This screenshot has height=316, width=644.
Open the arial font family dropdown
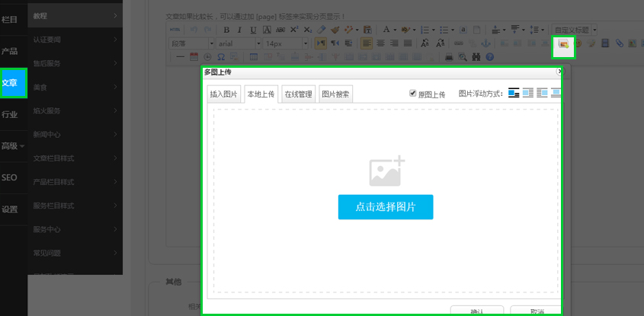click(239, 43)
